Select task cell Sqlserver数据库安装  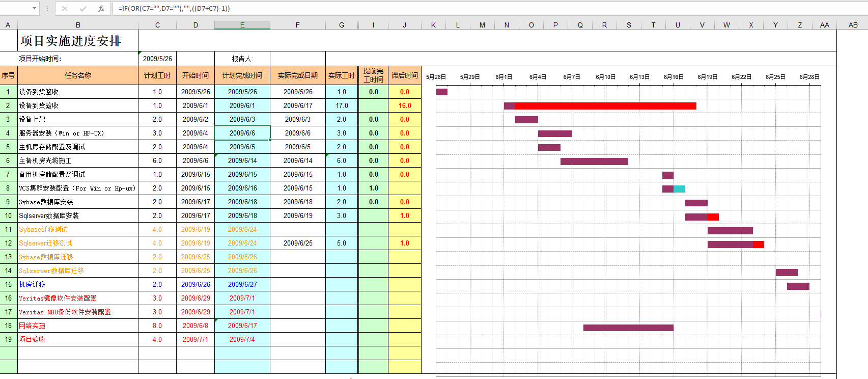78,215
